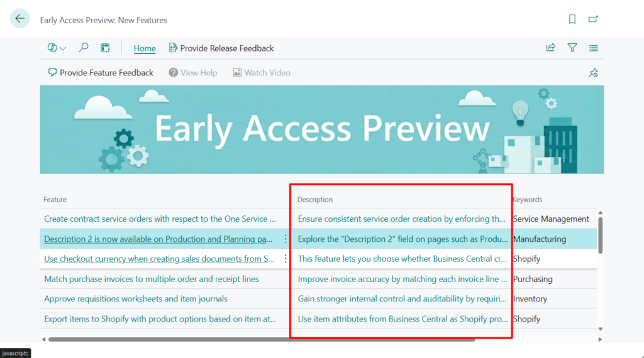Click the vertical scrollbar of the feature list

pos(600,236)
